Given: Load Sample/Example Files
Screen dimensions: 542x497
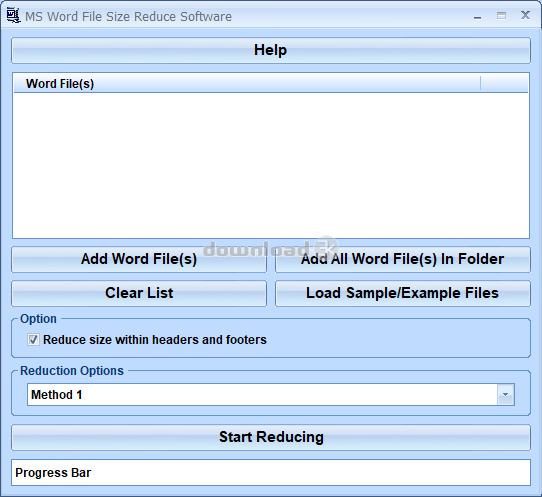Looking at the screenshot, I should [x=403, y=293].
